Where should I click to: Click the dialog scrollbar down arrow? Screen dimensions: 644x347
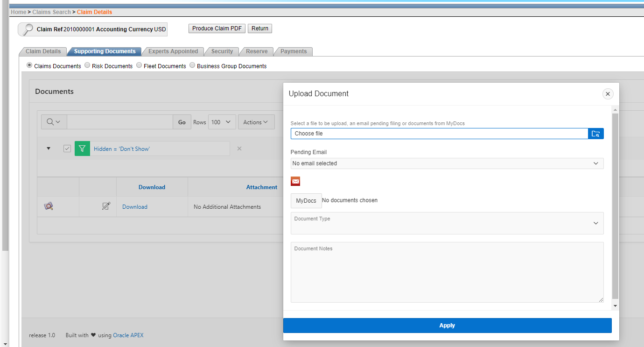615,306
